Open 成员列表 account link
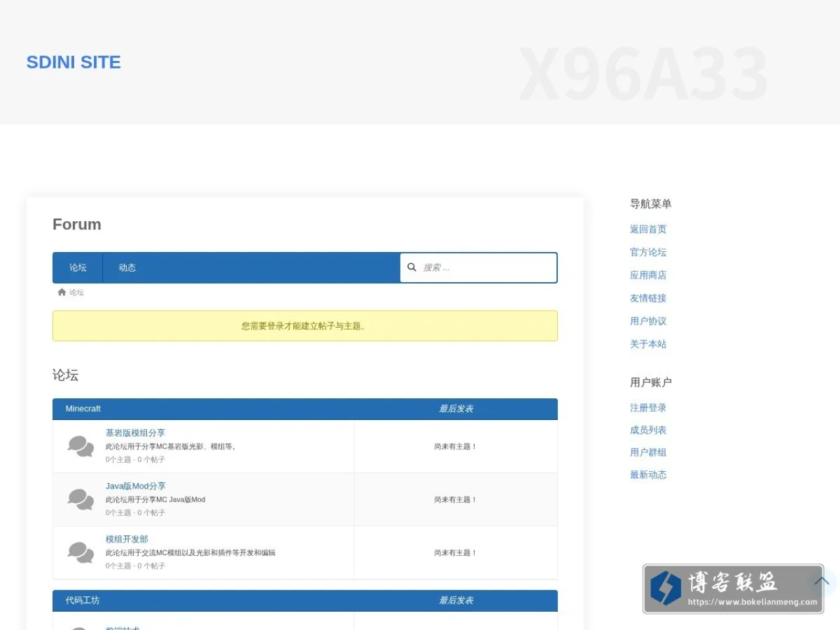Viewport: 840px width, 630px height. 648,430
